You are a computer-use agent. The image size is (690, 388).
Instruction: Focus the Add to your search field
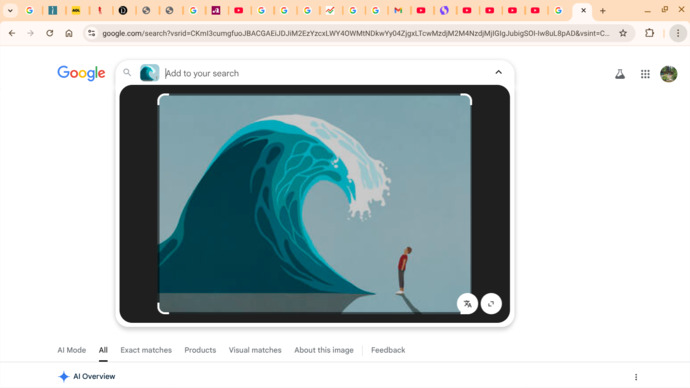[326, 73]
